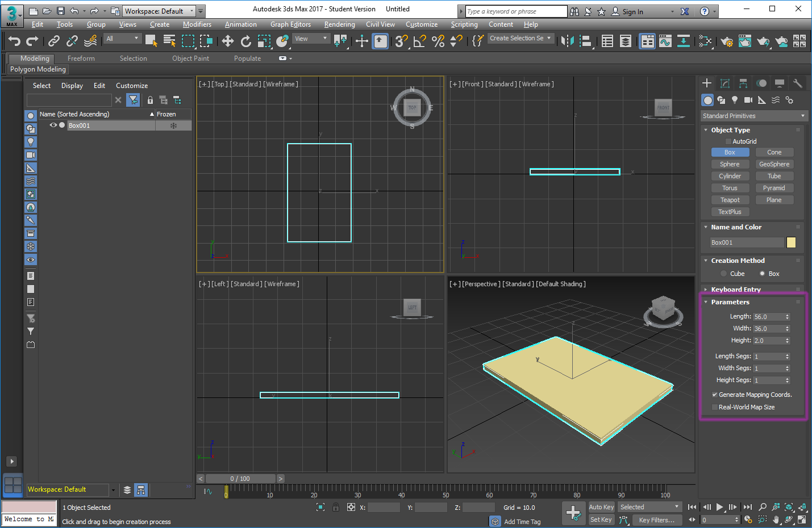Toggle the Percent Snap button
The image size is (812, 528).
click(438, 41)
